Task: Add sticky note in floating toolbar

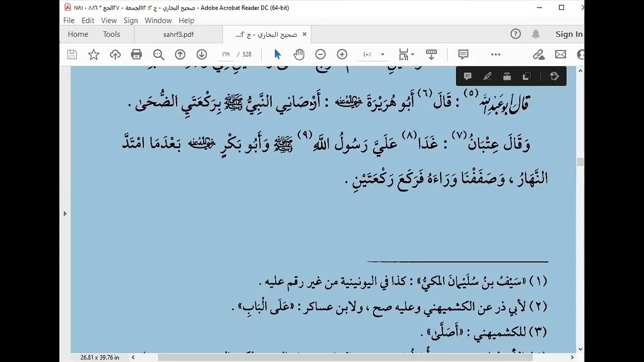Action: click(467, 76)
